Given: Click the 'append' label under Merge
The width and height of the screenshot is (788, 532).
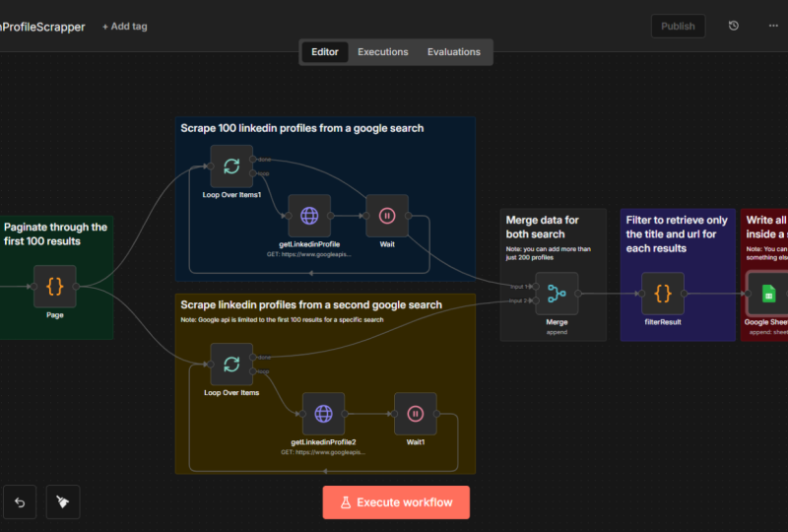Looking at the screenshot, I should (x=557, y=332).
